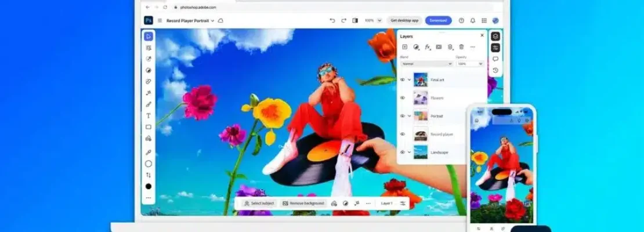This screenshot has height=232, width=644.
Task: Click the white circle color swatch
Action: [149, 164]
